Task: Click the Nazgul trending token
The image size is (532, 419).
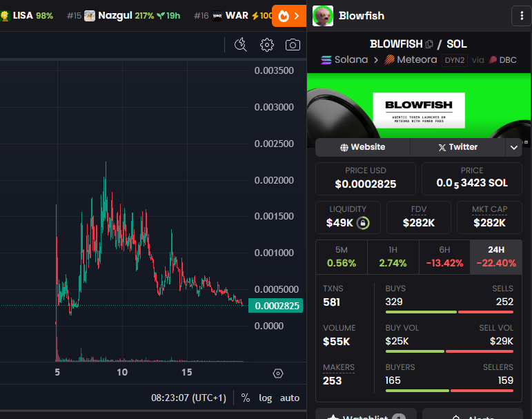Action: point(124,16)
